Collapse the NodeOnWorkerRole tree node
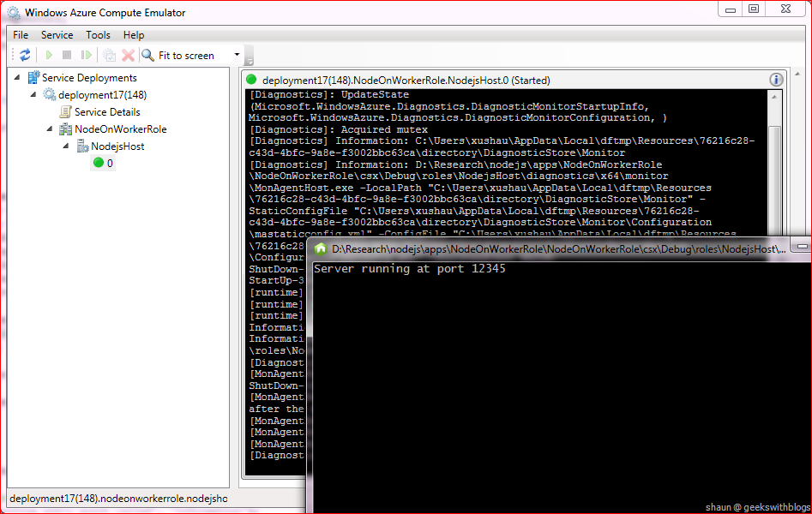Viewport: 812px width, 514px height. coord(50,128)
